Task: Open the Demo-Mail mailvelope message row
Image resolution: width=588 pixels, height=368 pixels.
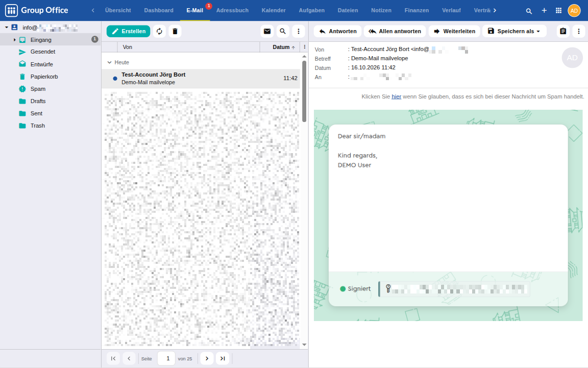Action: (201, 79)
